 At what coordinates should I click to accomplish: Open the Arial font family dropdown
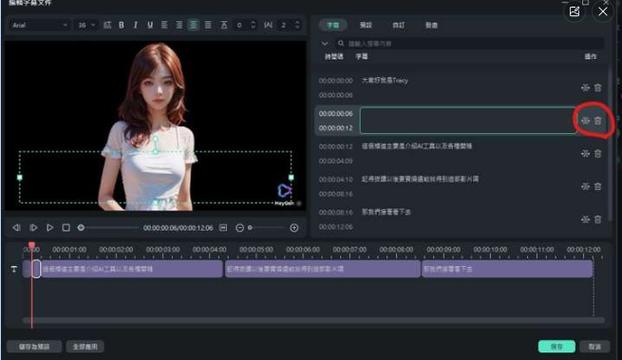coord(39,25)
